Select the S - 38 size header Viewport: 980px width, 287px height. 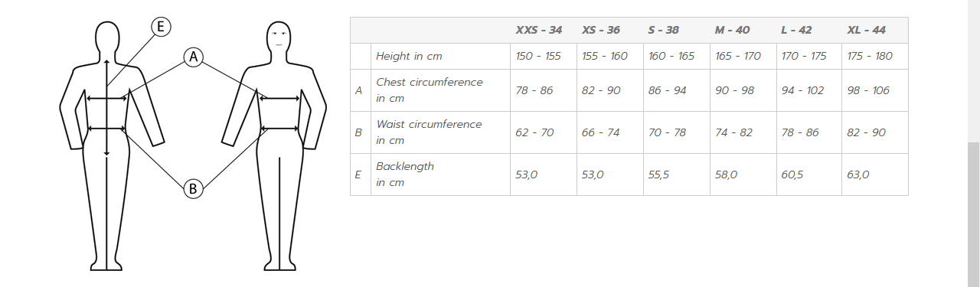click(664, 31)
